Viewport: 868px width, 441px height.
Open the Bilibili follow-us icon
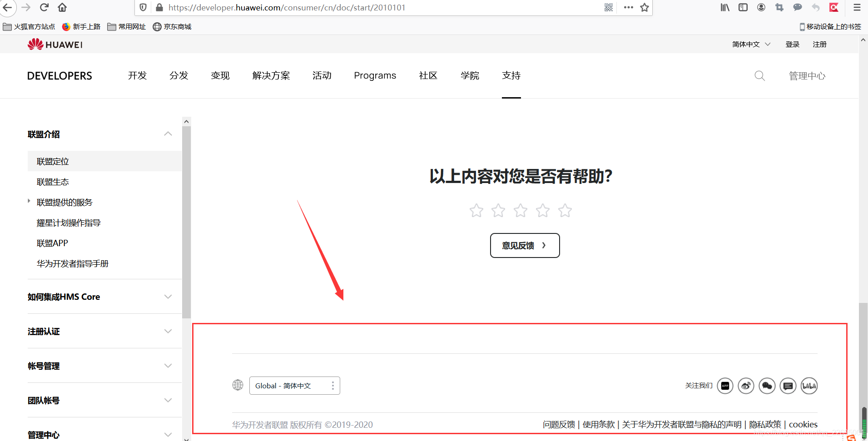(x=809, y=386)
